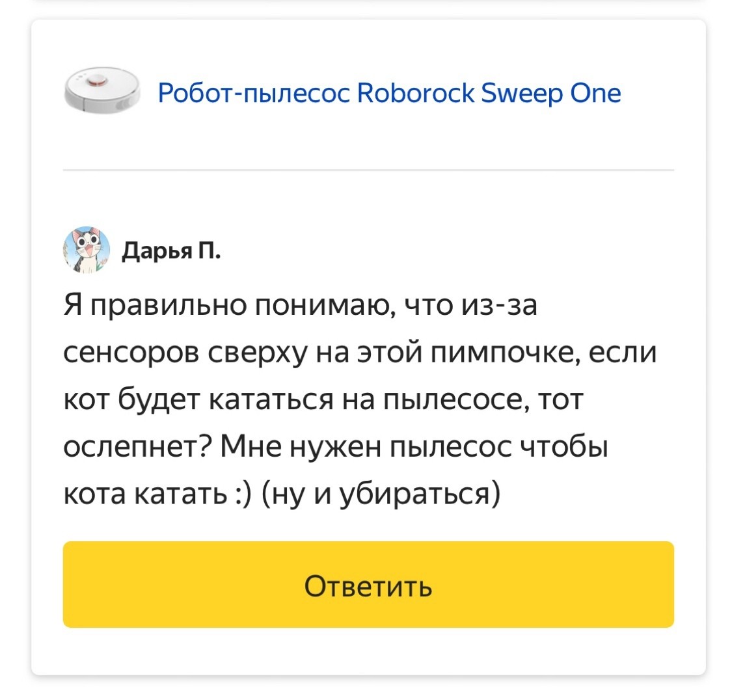
Task: Click the word «сенсоров» in the question
Action: [x=131, y=352]
